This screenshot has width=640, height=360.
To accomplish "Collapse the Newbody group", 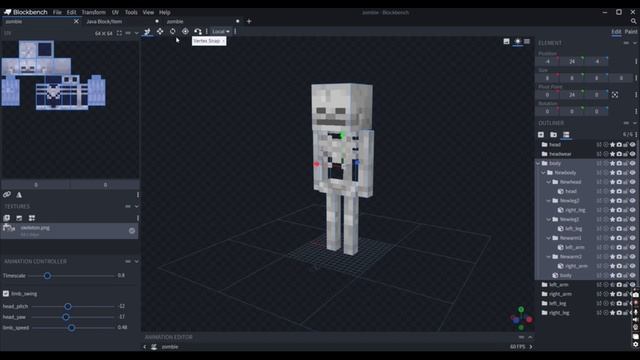I will (543, 173).
